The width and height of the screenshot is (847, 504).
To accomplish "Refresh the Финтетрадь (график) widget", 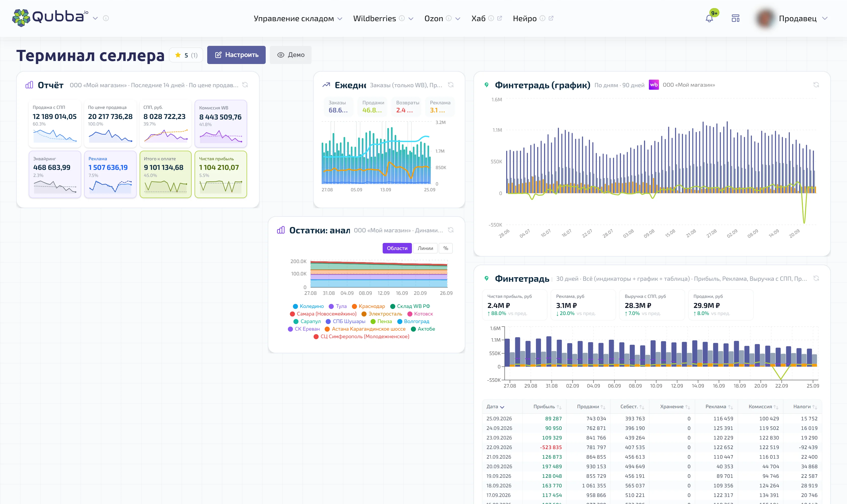I will coord(816,85).
